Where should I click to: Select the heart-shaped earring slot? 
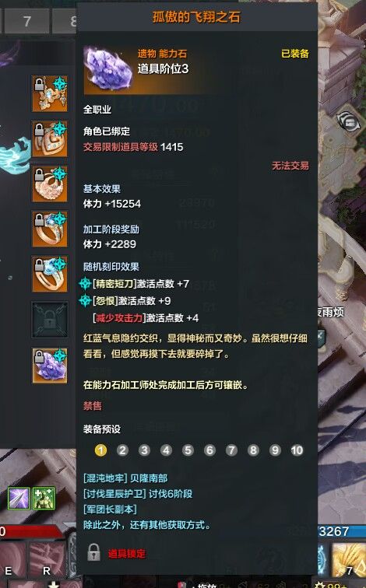coord(50,138)
